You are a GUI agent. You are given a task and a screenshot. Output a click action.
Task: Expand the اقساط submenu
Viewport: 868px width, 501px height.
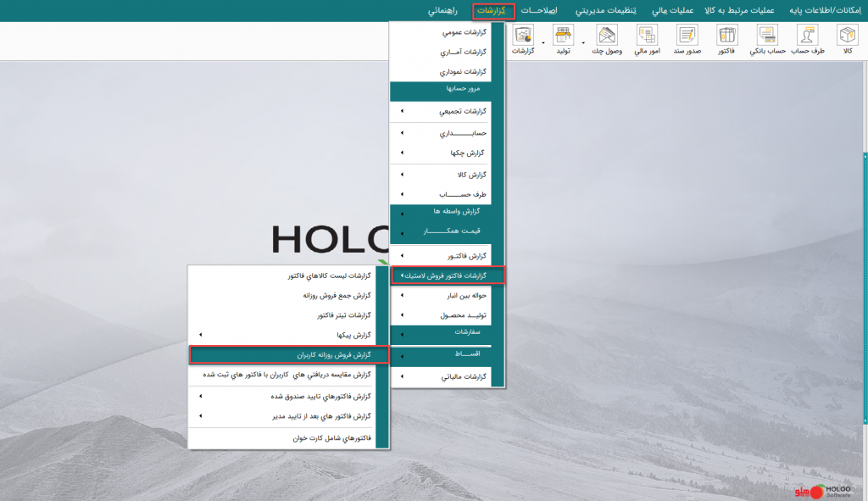pos(440,355)
